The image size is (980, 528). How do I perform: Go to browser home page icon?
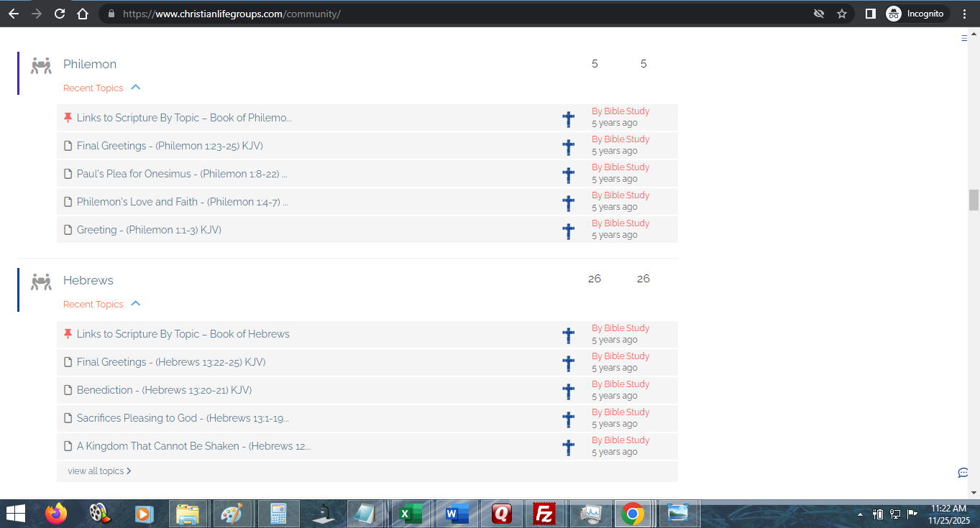point(83,14)
